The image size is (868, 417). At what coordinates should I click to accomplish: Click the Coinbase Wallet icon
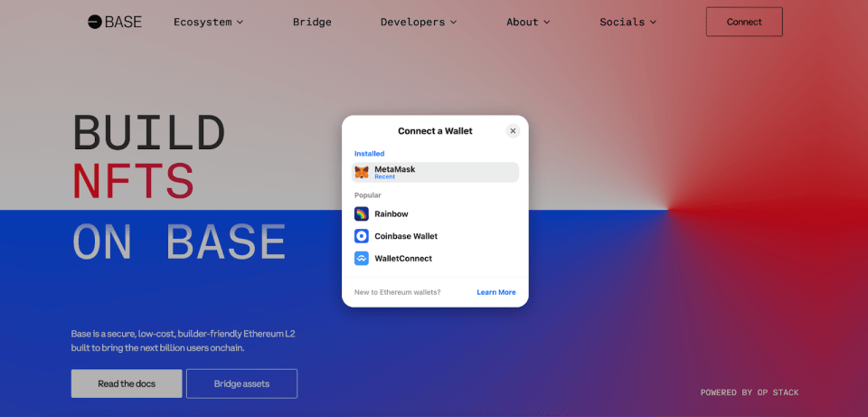362,236
